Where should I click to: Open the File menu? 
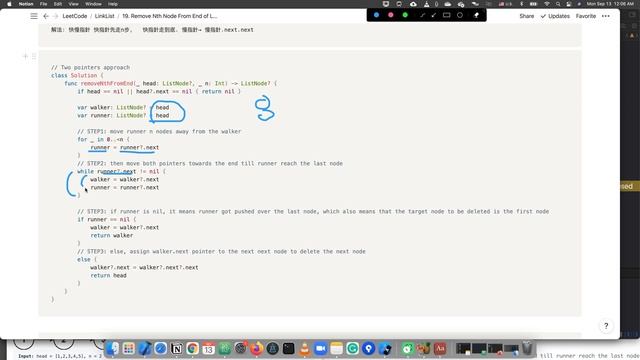[x=43, y=4]
